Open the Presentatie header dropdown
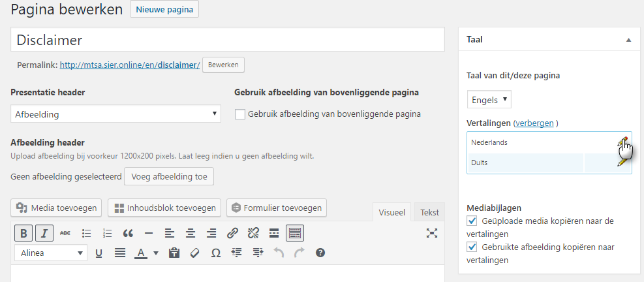The width and height of the screenshot is (644, 282). (115, 114)
